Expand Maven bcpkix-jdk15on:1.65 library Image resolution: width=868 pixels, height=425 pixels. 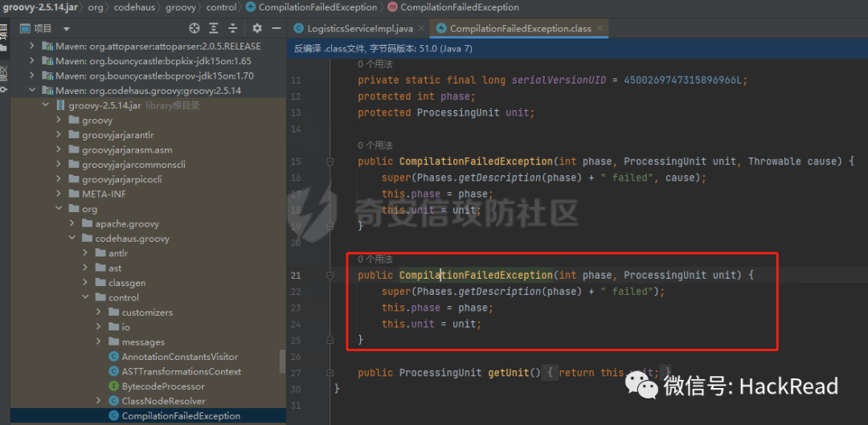pyautogui.click(x=31, y=61)
